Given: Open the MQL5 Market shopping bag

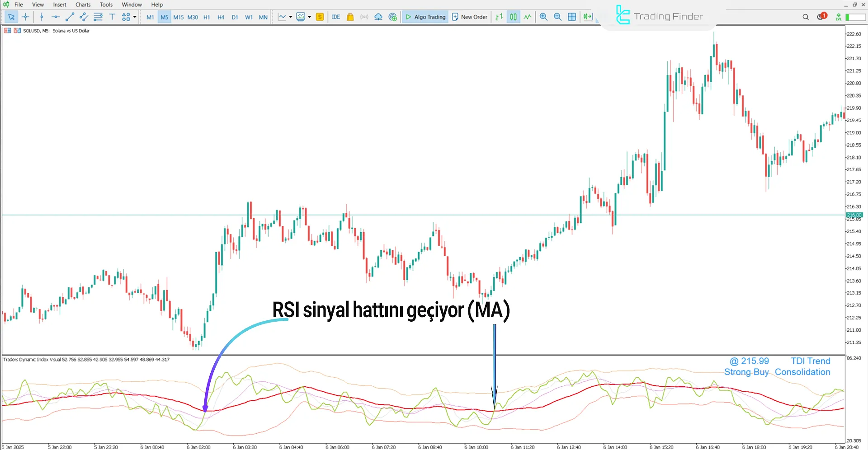Looking at the screenshot, I should (350, 17).
